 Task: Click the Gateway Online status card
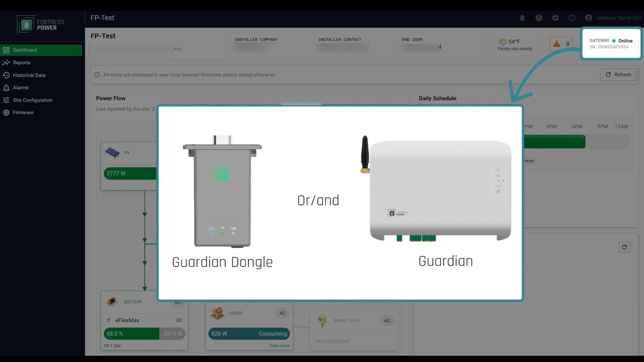pos(611,43)
